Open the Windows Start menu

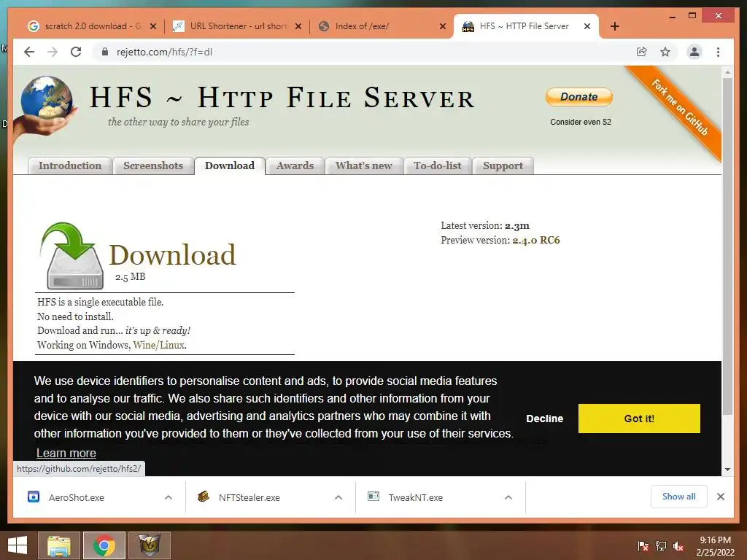[18, 545]
